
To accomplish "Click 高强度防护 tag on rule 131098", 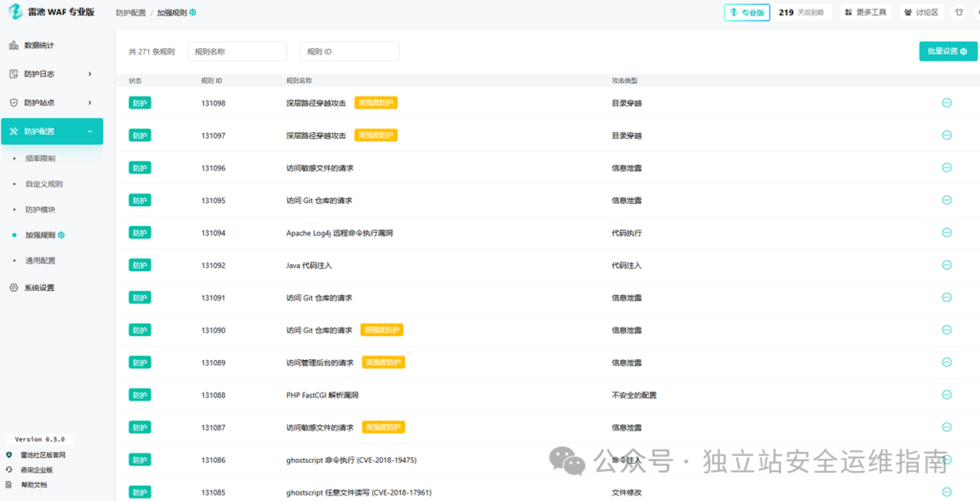I will 376,102.
